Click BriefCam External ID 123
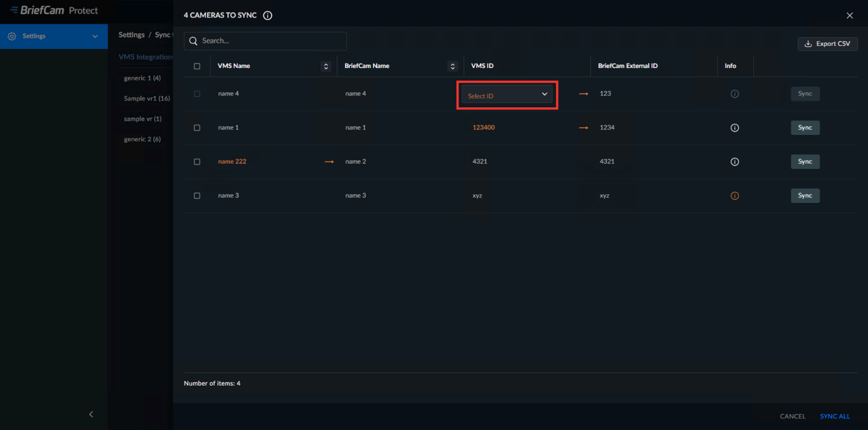Viewport: 868px width, 430px height. click(x=605, y=94)
